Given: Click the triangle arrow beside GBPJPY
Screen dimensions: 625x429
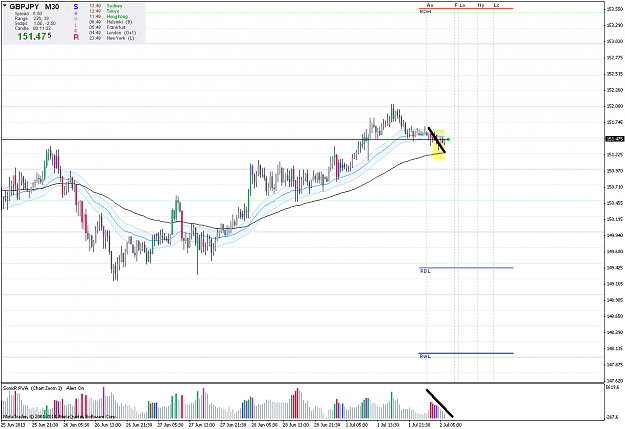Looking at the screenshot, I should click(x=5, y=6).
